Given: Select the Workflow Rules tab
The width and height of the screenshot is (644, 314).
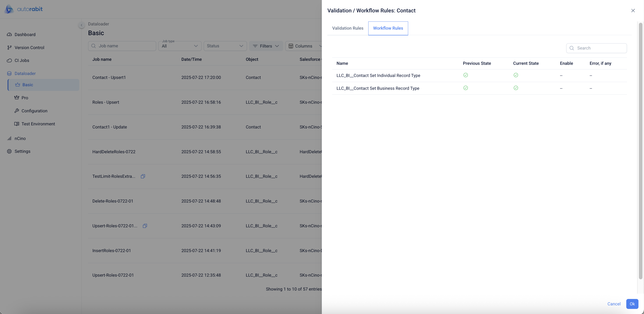Looking at the screenshot, I should tap(388, 28).
